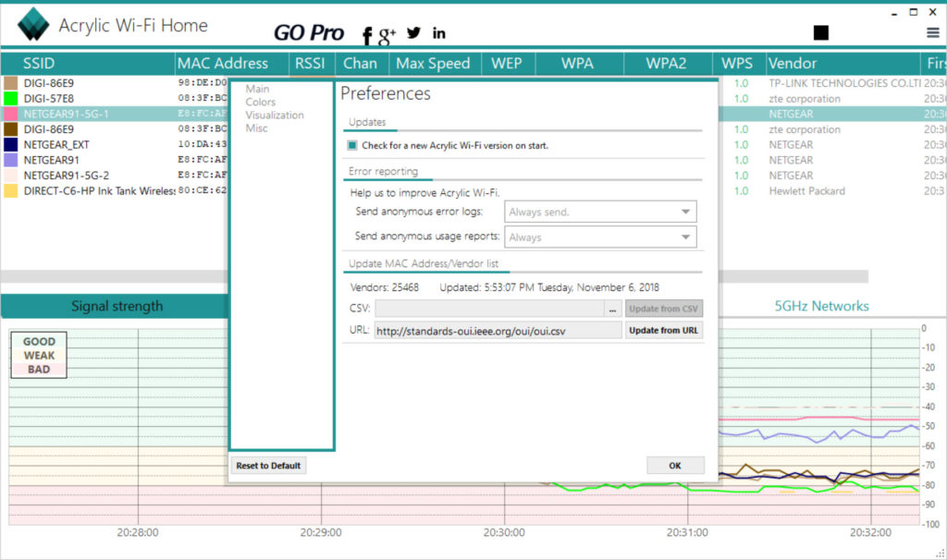Click the 'Preferences' dialog title

(x=386, y=93)
